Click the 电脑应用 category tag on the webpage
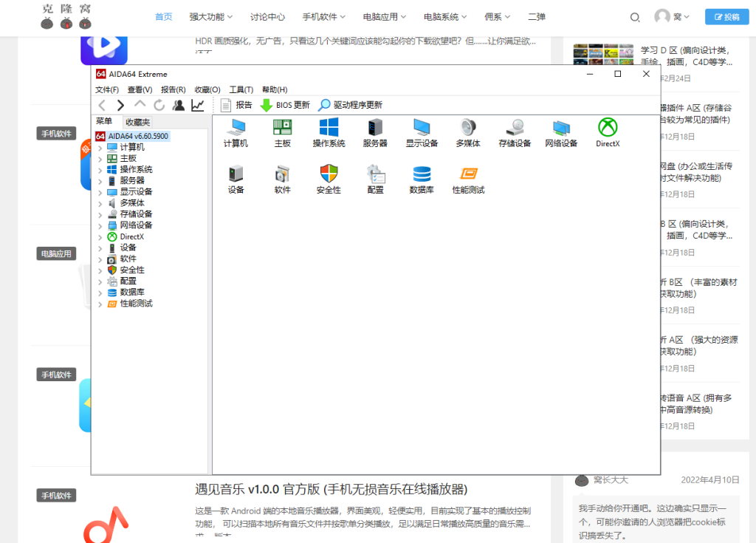Viewport: 756px width, 543px height. pos(56,254)
